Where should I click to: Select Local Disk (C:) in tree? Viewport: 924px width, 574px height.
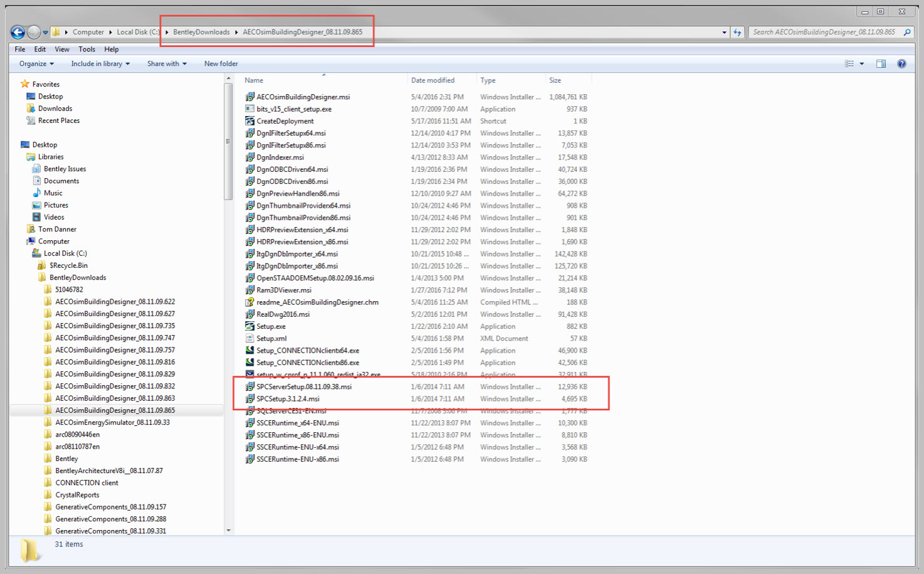[65, 253]
